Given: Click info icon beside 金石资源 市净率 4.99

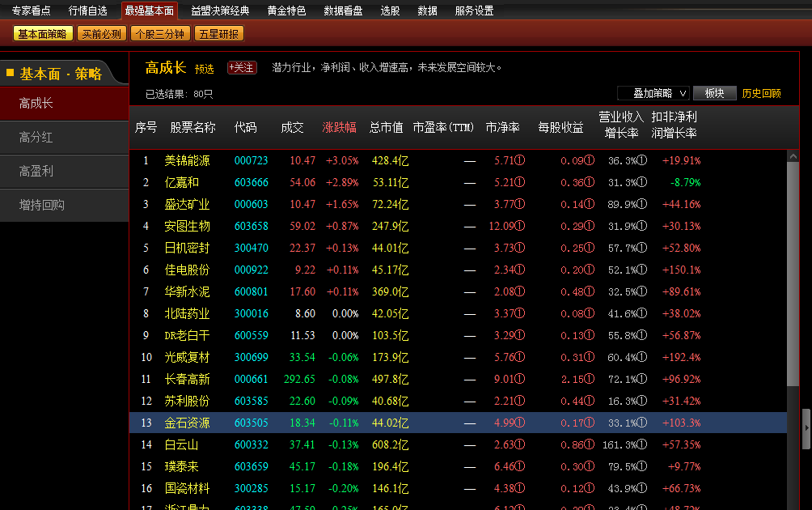Looking at the screenshot, I should tap(521, 423).
